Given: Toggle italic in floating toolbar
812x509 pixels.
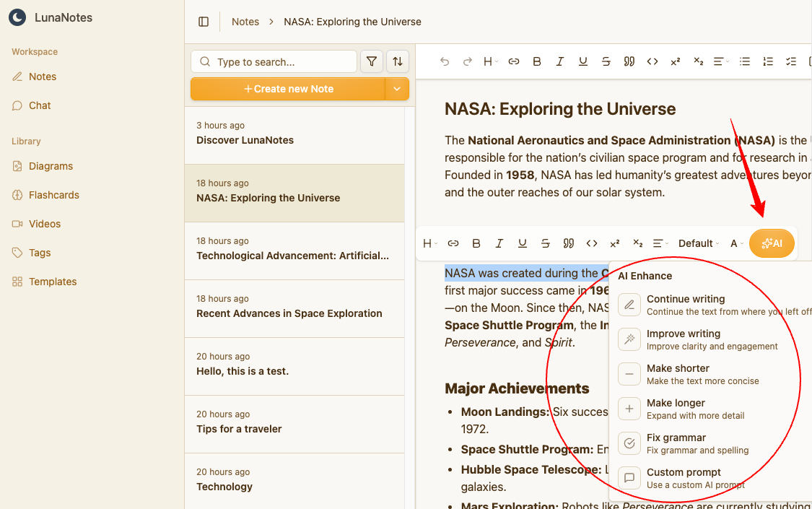Looking at the screenshot, I should click(x=499, y=243).
